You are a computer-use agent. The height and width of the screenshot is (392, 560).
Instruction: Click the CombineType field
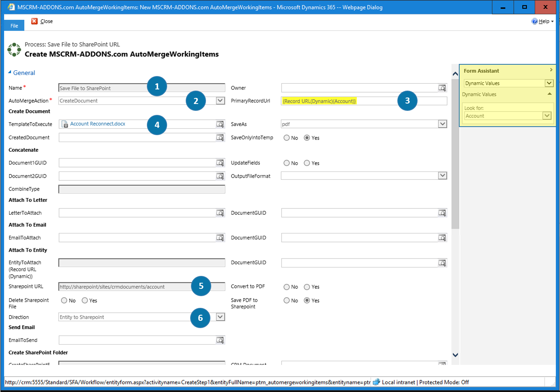142,189
